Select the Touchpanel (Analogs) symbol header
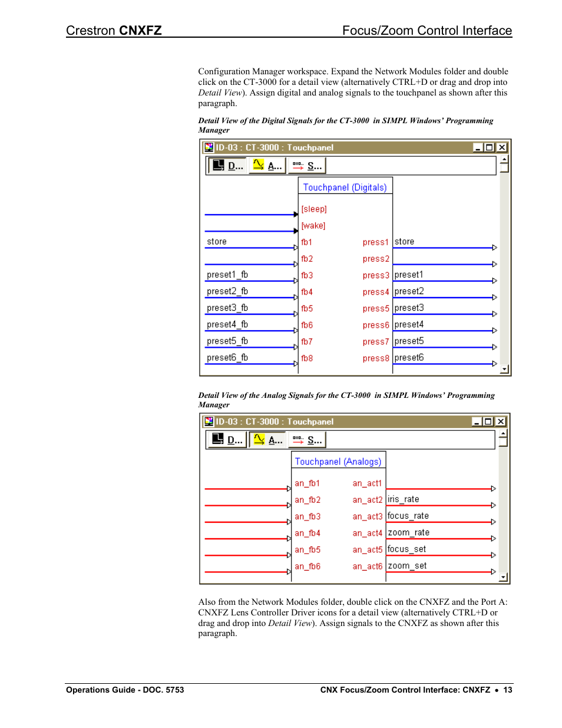 338,462
